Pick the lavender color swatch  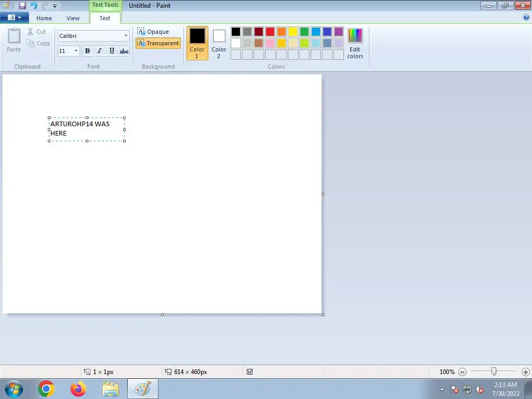339,43
